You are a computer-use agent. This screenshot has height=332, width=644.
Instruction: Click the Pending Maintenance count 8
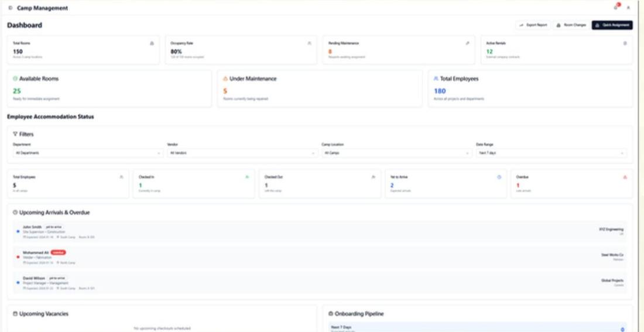click(x=330, y=52)
